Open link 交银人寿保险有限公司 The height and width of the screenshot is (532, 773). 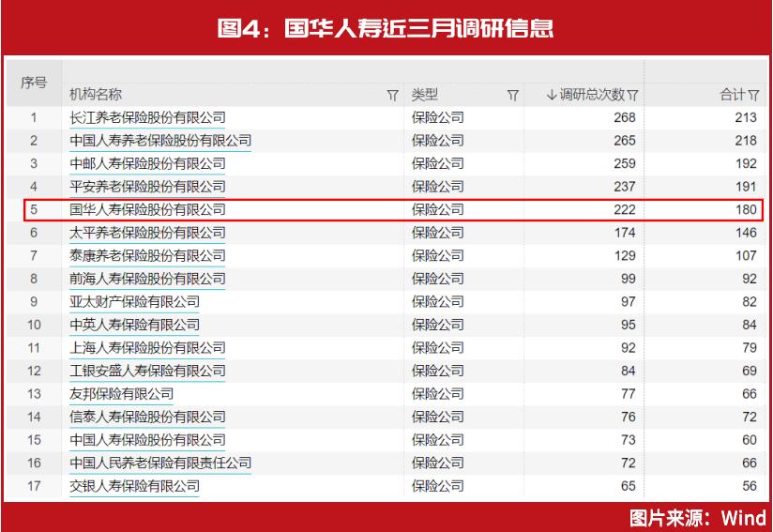pyautogui.click(x=134, y=486)
